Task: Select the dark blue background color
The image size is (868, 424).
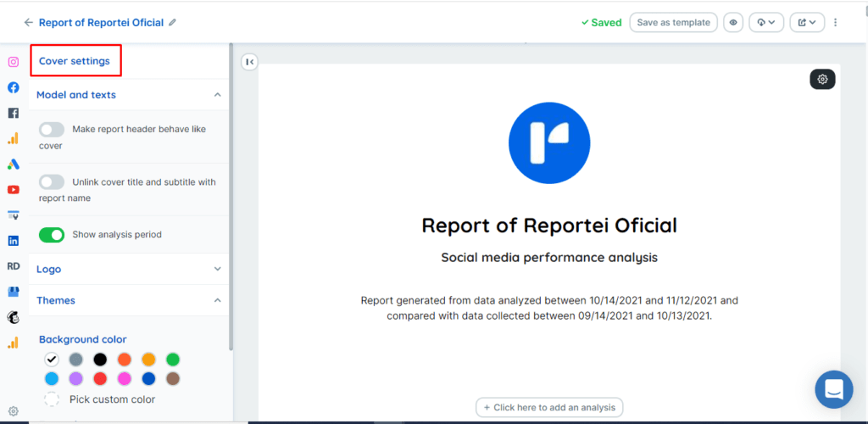Action: (x=149, y=379)
